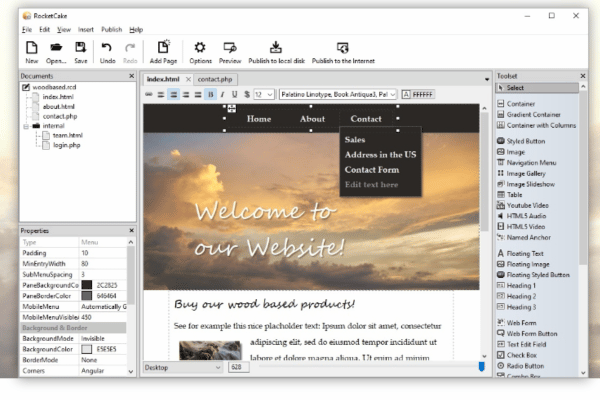
Task: Open the MobileMenu property dropdown
Action: point(103,307)
